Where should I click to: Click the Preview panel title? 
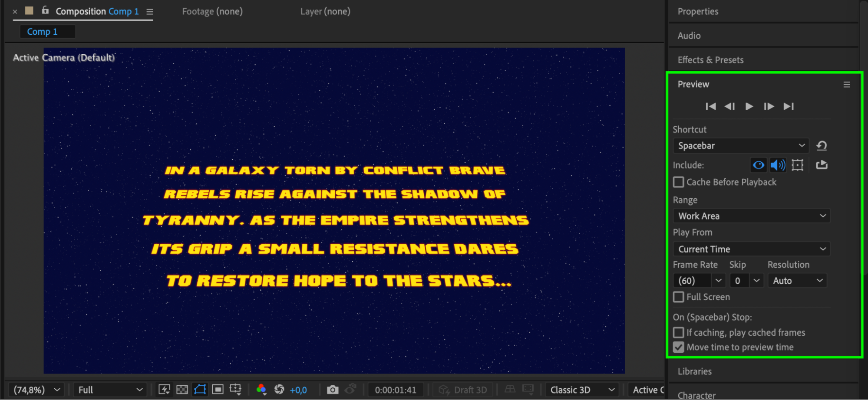[693, 84]
